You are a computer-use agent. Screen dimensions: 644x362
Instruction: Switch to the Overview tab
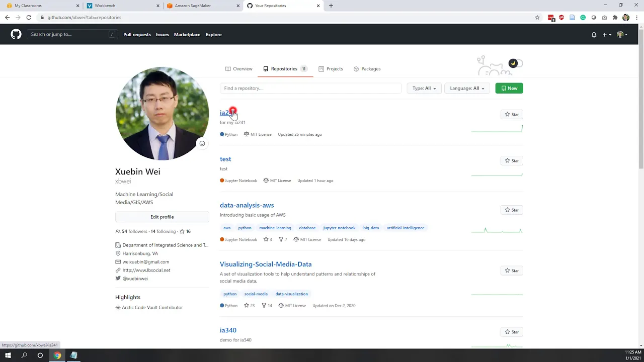(239, 69)
